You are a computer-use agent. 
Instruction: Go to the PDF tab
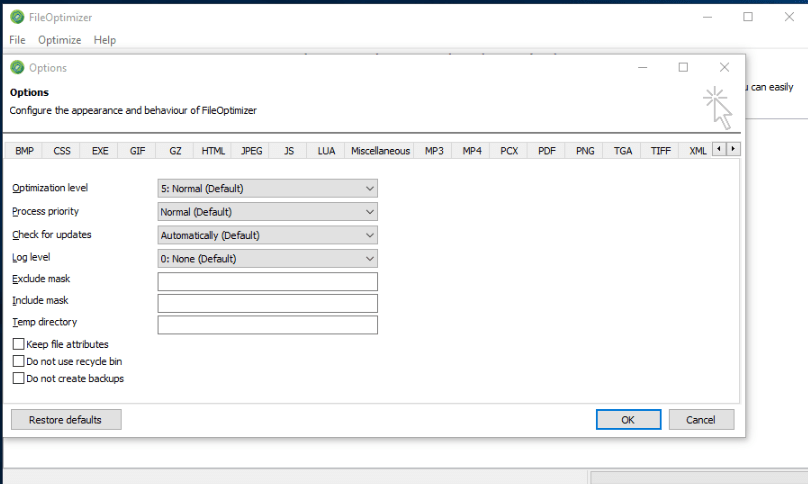pos(547,151)
